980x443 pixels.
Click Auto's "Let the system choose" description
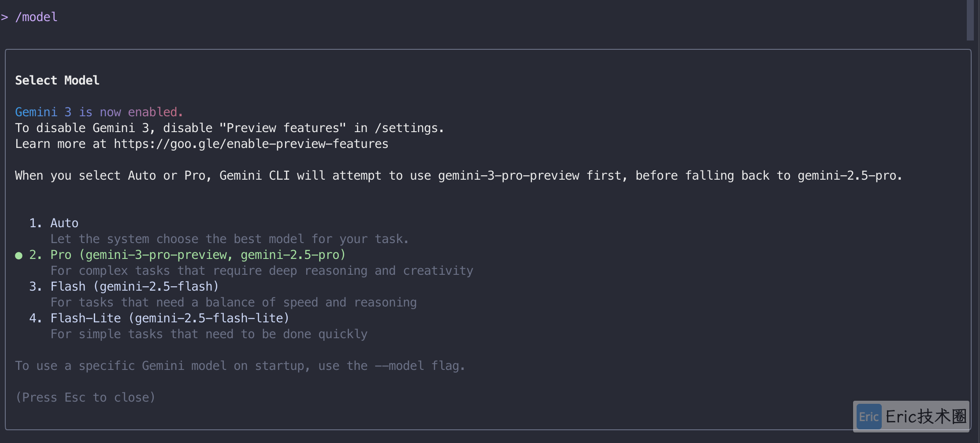point(229,239)
